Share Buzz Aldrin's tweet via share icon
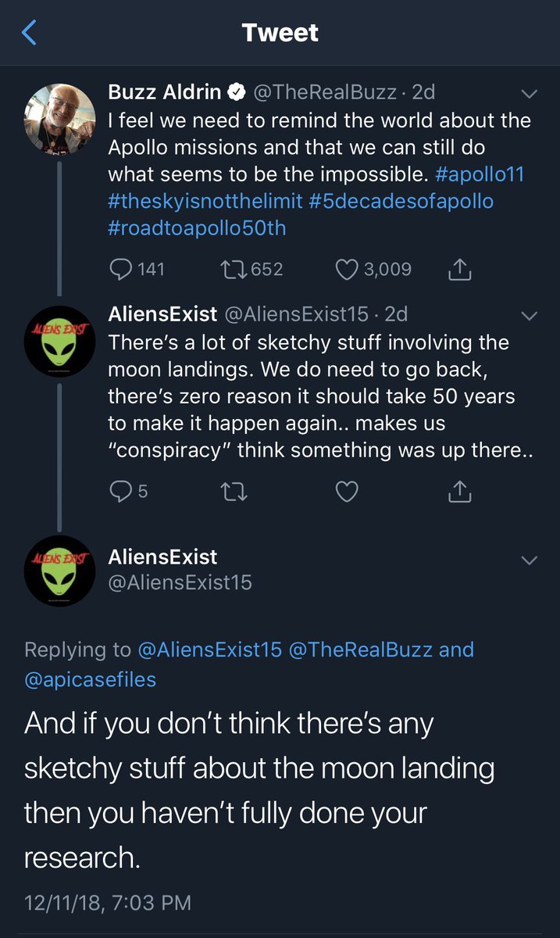This screenshot has height=938, width=560. coord(461,270)
